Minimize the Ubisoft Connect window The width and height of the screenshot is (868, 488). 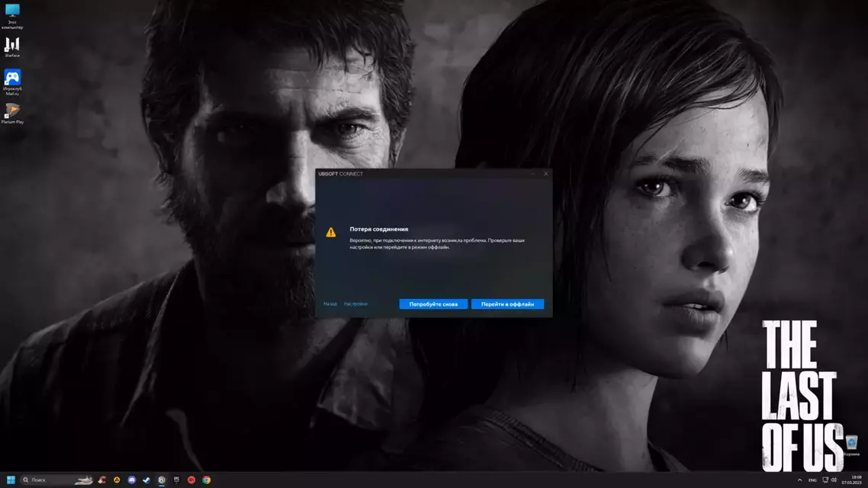point(532,174)
